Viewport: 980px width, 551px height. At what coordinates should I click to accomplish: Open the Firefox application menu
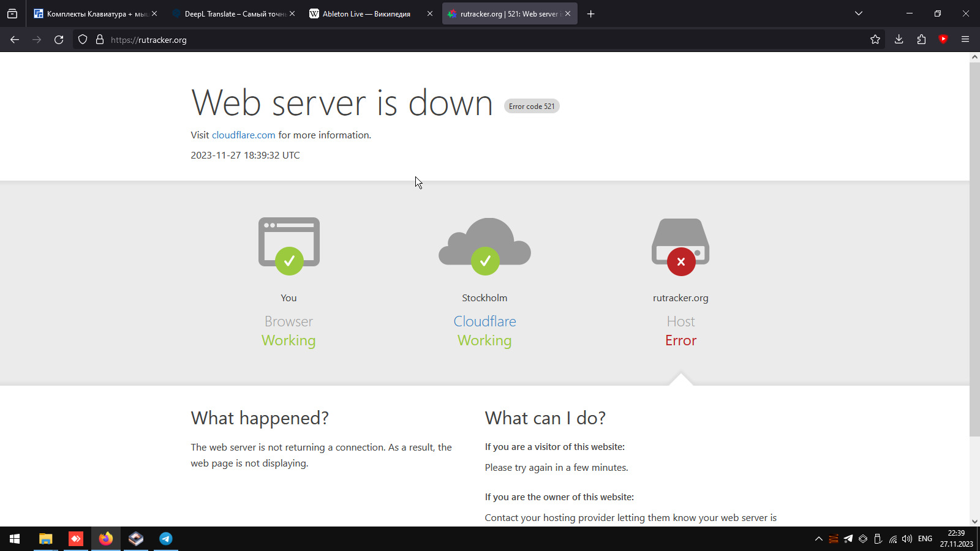click(965, 40)
